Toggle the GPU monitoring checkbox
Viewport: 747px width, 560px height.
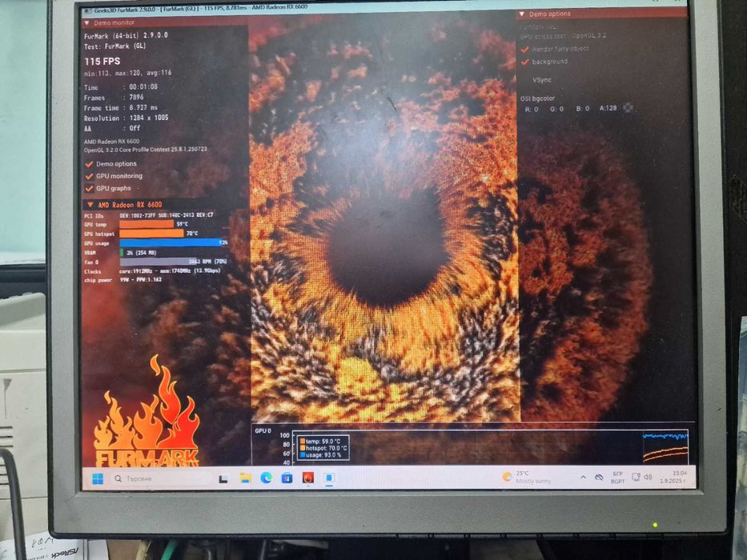coord(89,176)
